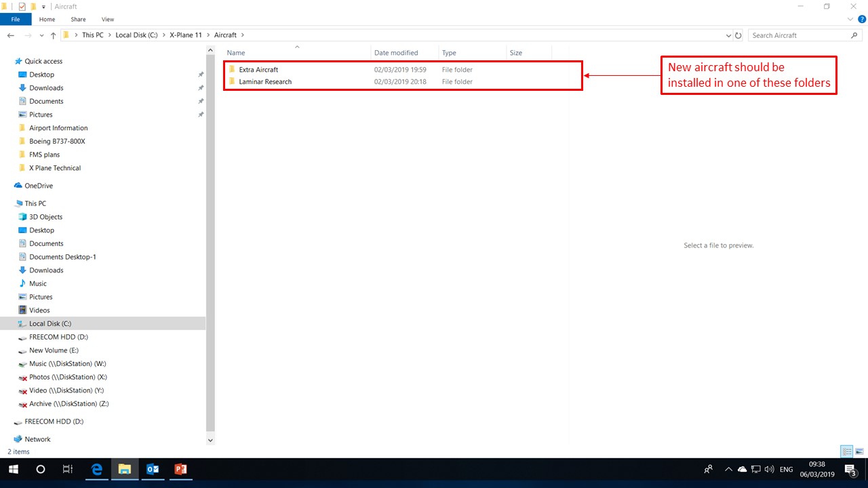Open Music (\\DiskStation) (W:) network drive
The height and width of the screenshot is (488, 868).
[67, 364]
